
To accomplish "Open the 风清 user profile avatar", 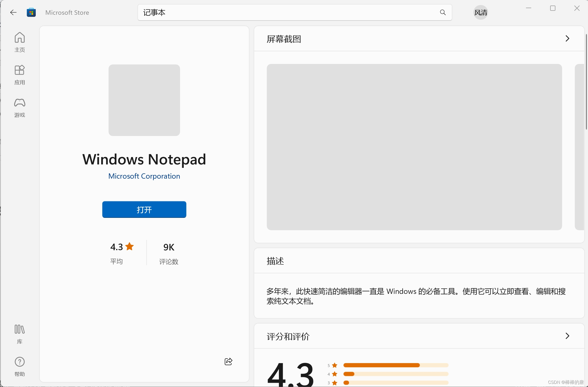I will click(x=480, y=12).
